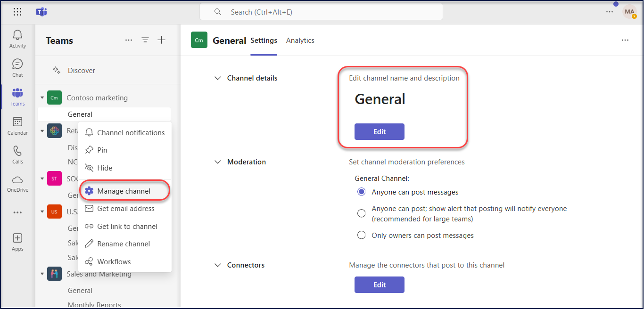This screenshot has height=309, width=644.
Task: Collapse the Moderation section
Action: [x=218, y=162]
